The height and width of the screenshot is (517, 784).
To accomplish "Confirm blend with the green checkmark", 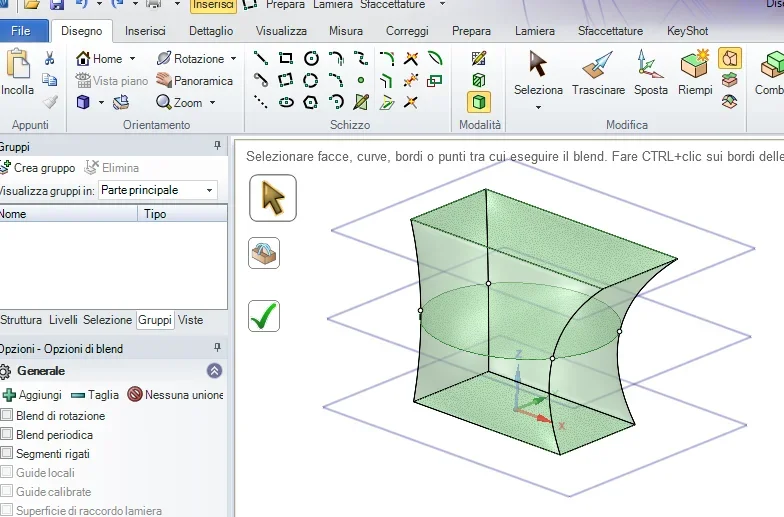I will click(264, 316).
